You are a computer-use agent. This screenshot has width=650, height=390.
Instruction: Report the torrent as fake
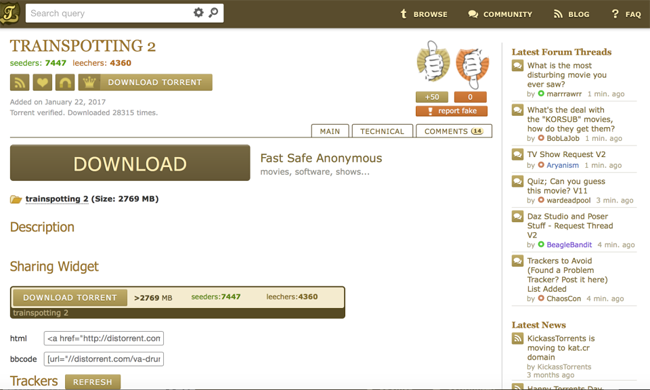click(452, 111)
